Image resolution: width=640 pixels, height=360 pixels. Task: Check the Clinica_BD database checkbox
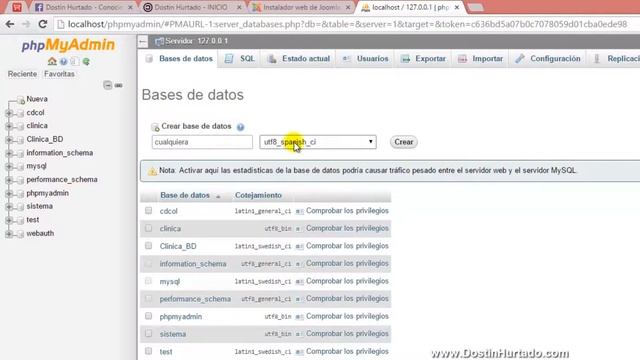point(149,246)
